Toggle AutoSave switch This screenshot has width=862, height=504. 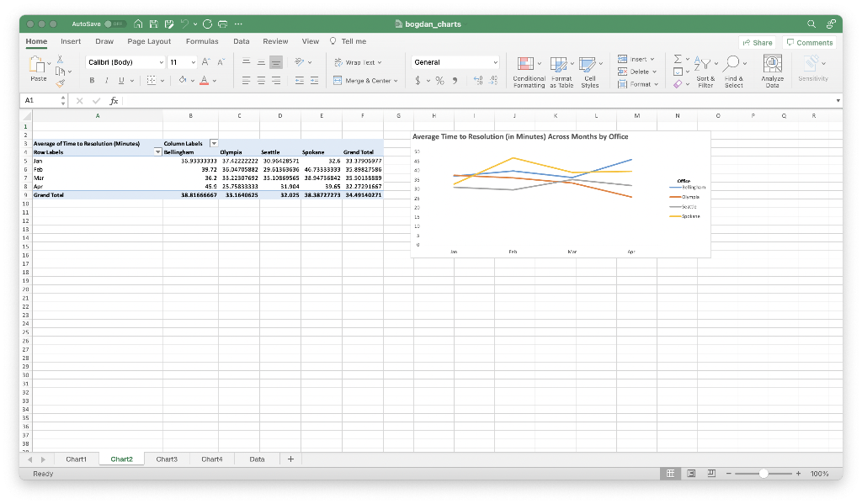click(114, 24)
